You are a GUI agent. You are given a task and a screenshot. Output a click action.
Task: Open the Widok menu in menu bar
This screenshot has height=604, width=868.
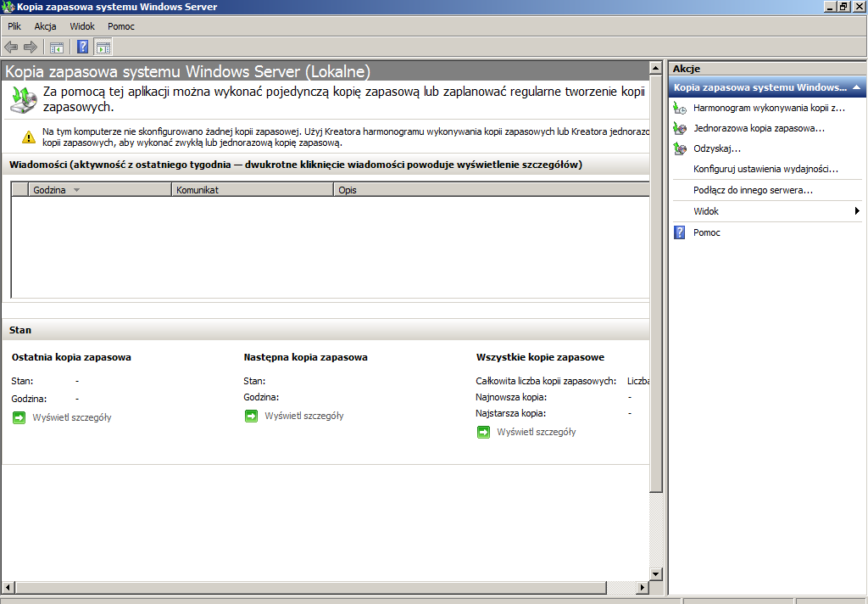(82, 26)
